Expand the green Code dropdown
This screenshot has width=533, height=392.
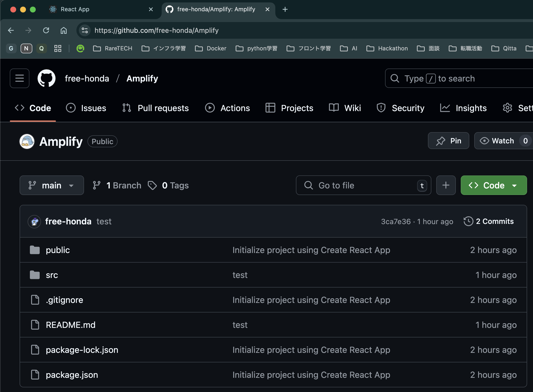click(494, 185)
